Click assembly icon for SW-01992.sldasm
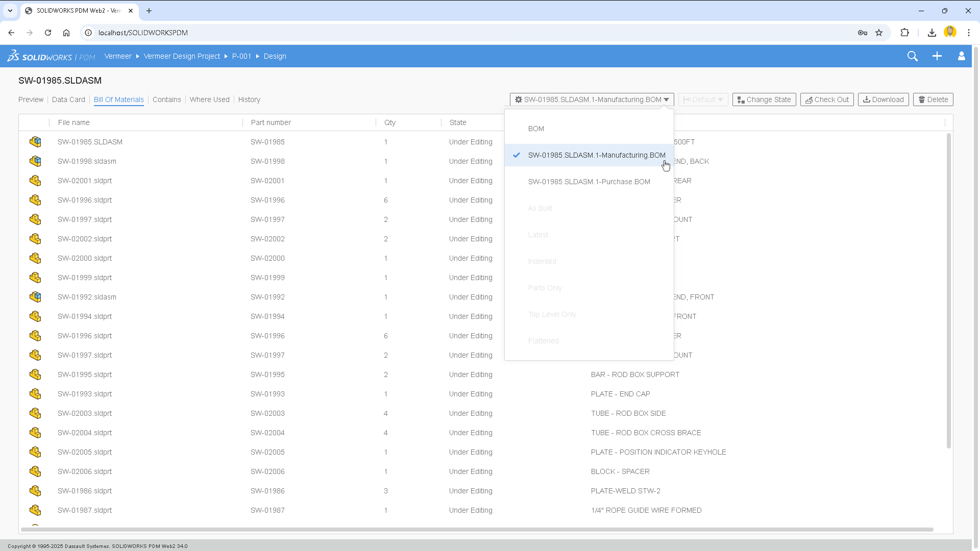 tap(35, 297)
